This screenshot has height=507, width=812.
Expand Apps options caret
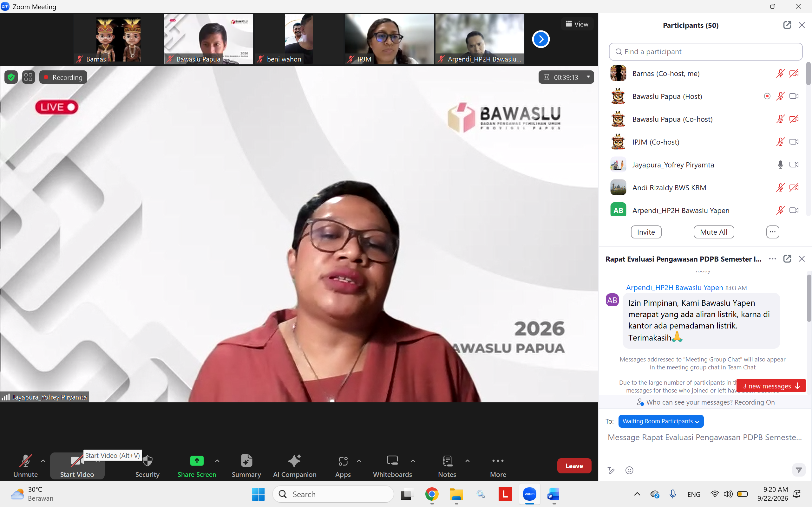pyautogui.click(x=359, y=461)
